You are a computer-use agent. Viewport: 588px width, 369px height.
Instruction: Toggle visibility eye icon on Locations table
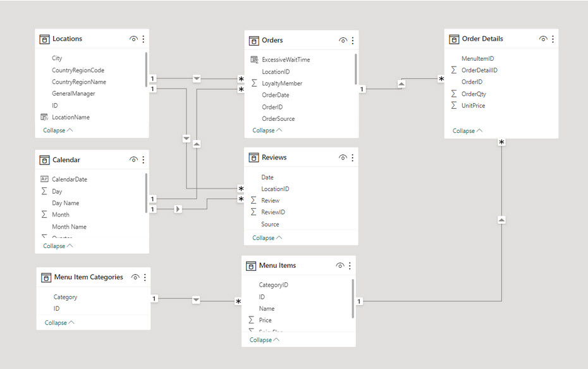point(133,39)
